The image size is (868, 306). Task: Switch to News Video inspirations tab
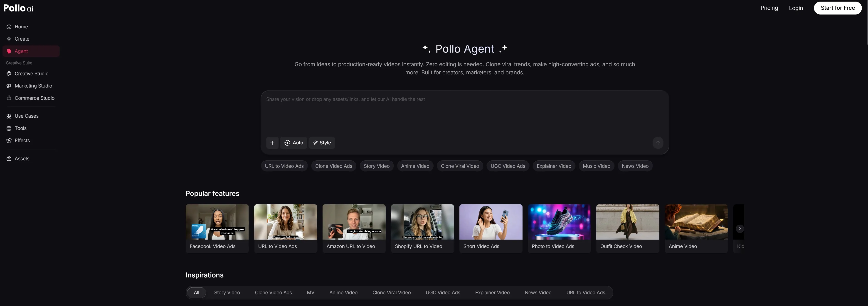pos(538,293)
